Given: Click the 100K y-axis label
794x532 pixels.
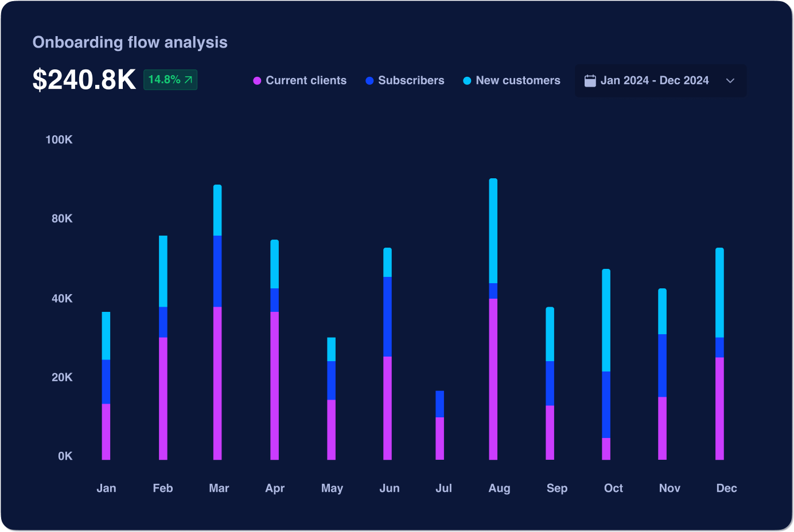Looking at the screenshot, I should coord(59,140).
